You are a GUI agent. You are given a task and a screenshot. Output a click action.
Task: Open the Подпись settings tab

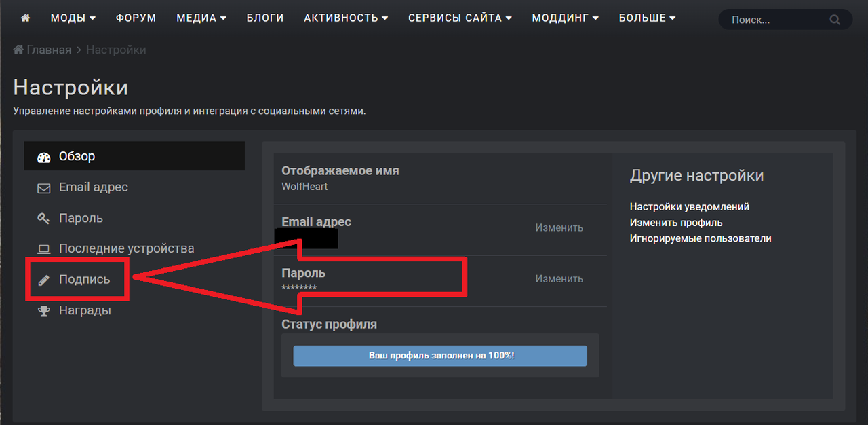tap(134, 279)
